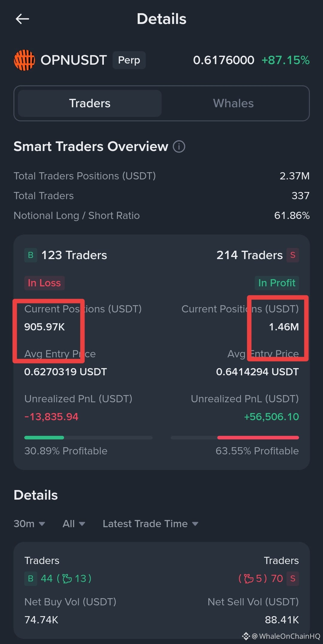Tap the Perp label badge
Screen dimensions: 323x644
tap(129, 60)
